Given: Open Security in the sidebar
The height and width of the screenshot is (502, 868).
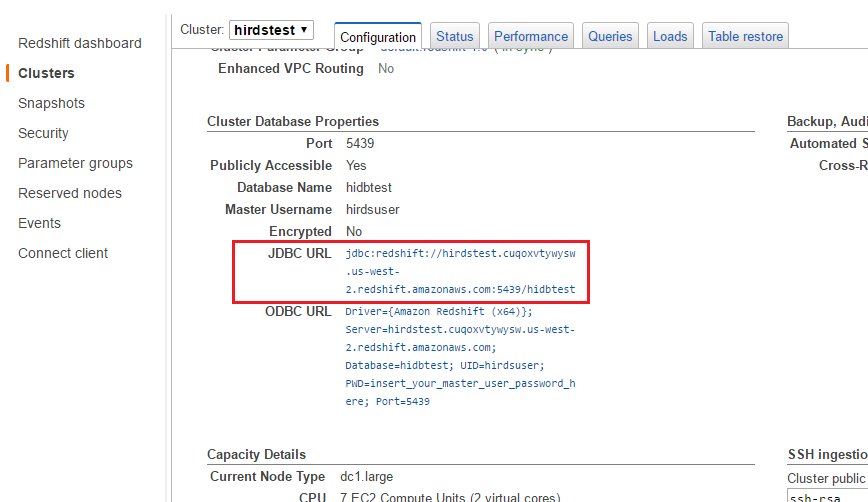Looking at the screenshot, I should [x=43, y=133].
